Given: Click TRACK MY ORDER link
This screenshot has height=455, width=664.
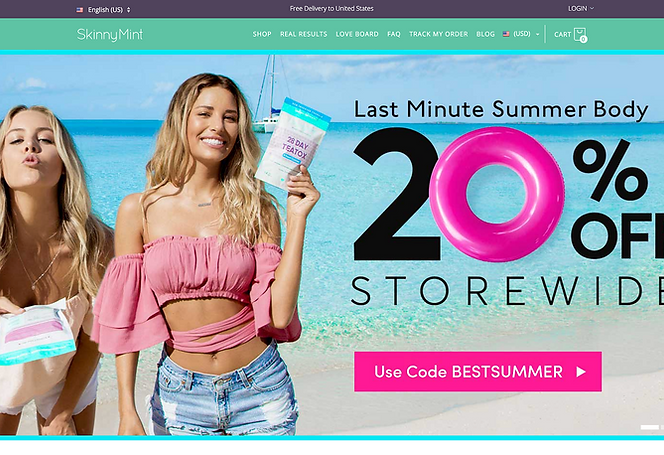Looking at the screenshot, I should 439,34.
